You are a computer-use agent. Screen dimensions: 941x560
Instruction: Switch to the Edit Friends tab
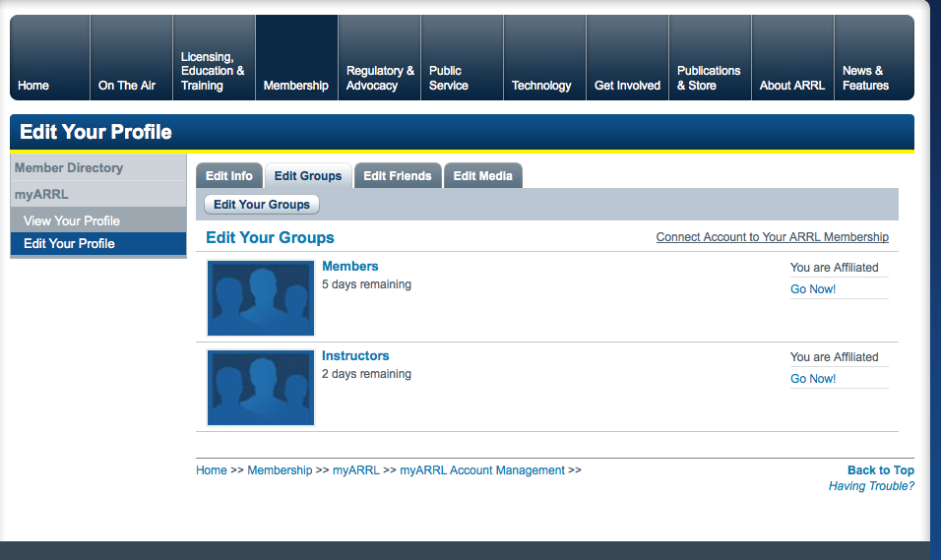pos(398,176)
